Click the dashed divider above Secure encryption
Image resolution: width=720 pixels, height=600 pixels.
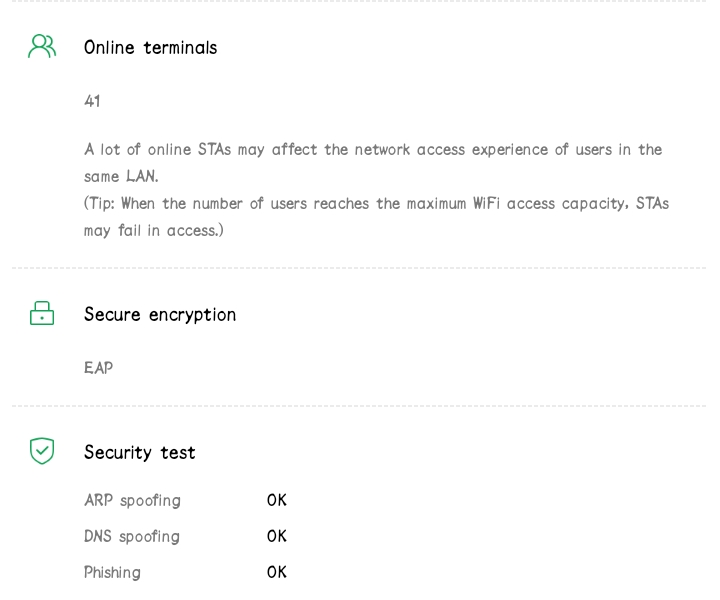[x=360, y=268]
